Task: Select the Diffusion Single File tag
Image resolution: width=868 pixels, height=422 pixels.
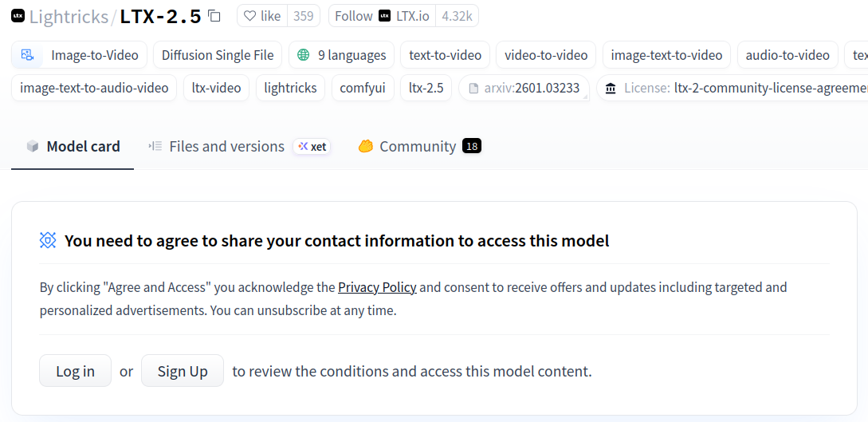Action: 218,55
